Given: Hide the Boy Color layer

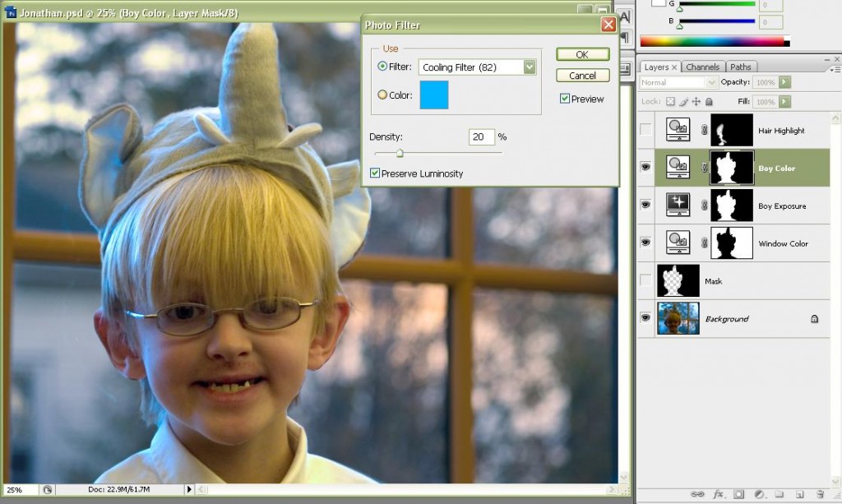Looking at the screenshot, I should 645,168.
